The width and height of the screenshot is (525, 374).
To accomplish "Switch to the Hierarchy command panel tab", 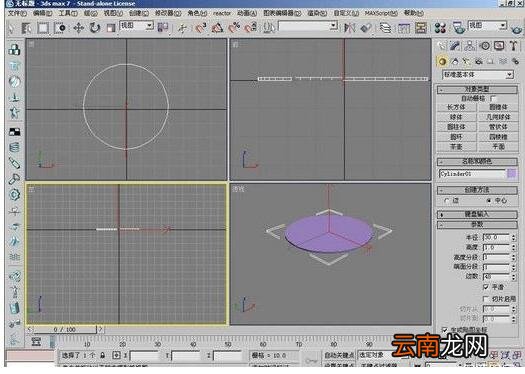I will tap(470, 46).
